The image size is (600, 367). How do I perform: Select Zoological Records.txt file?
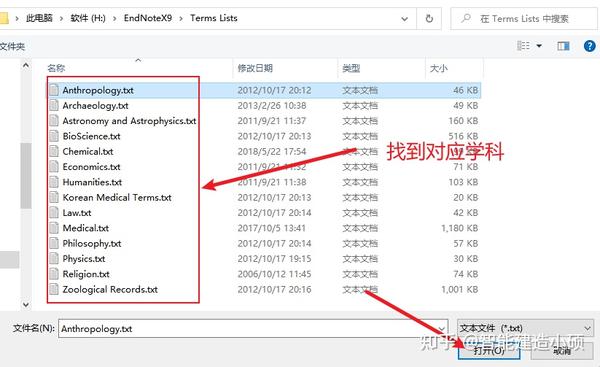110,289
